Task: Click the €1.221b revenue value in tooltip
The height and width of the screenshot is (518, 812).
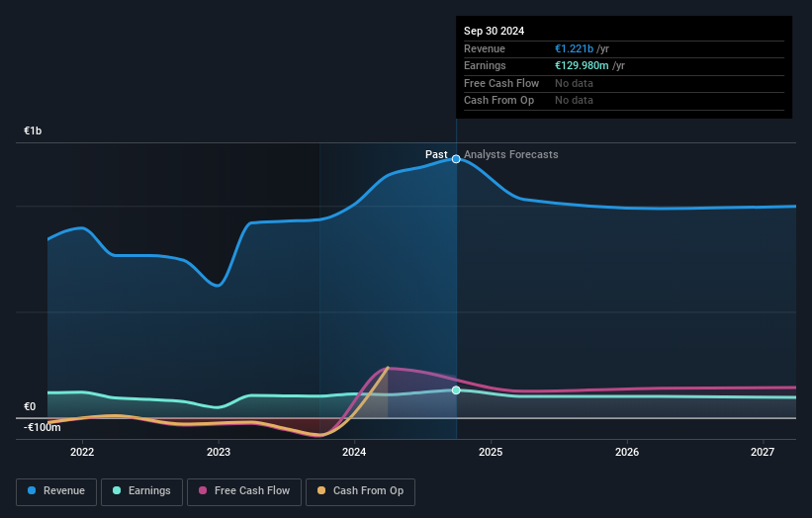Action: coord(574,48)
